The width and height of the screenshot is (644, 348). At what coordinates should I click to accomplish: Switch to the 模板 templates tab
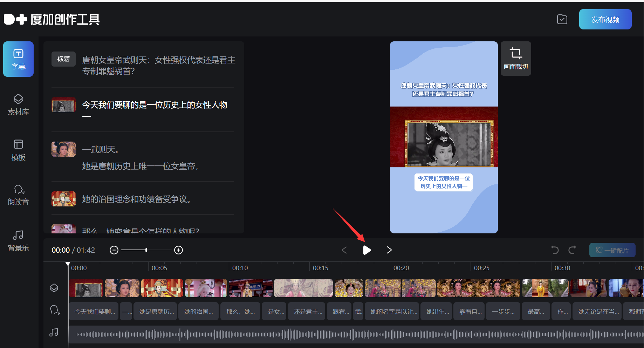(x=18, y=150)
